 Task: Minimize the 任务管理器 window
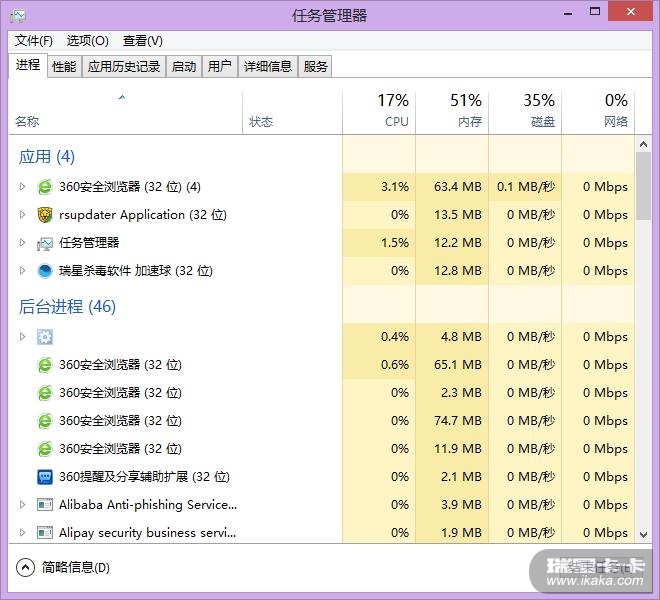pos(568,13)
